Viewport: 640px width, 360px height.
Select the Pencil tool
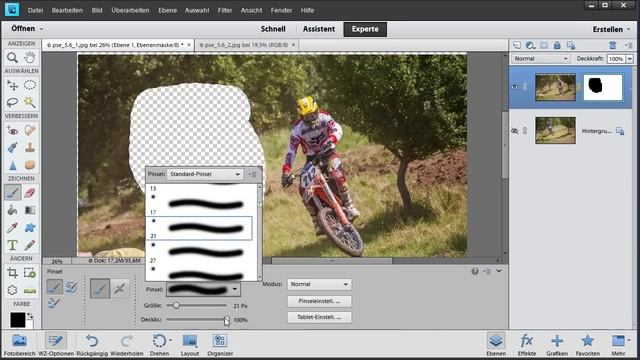(x=29, y=245)
